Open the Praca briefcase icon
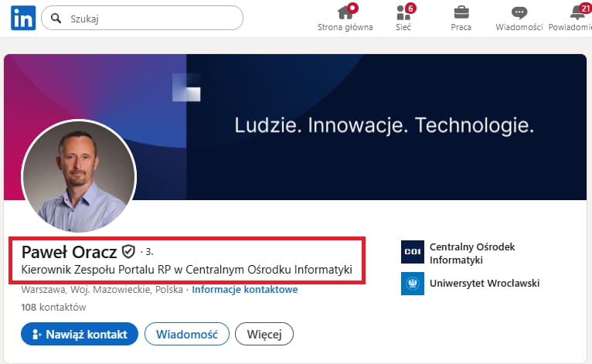Screen dimensions: 592x364 [x=461, y=12]
